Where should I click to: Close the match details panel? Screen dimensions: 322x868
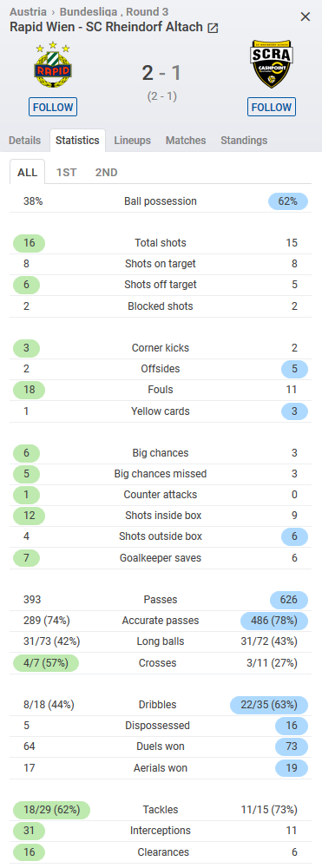coord(306,16)
